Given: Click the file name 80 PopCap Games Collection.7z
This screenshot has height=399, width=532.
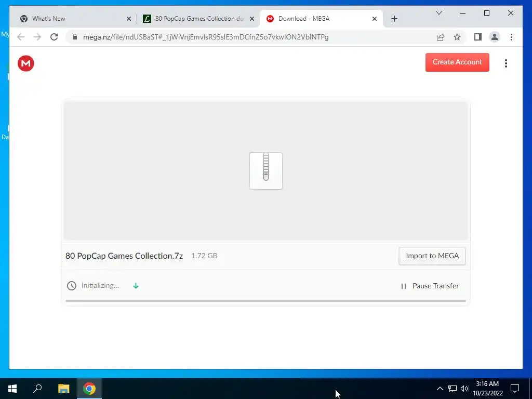Looking at the screenshot, I should coord(124,256).
